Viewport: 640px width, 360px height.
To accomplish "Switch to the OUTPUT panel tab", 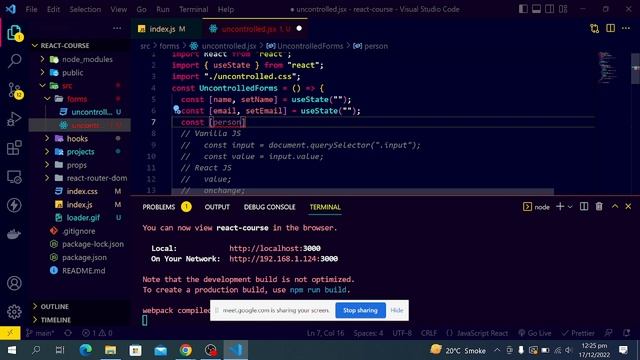I will [x=217, y=207].
